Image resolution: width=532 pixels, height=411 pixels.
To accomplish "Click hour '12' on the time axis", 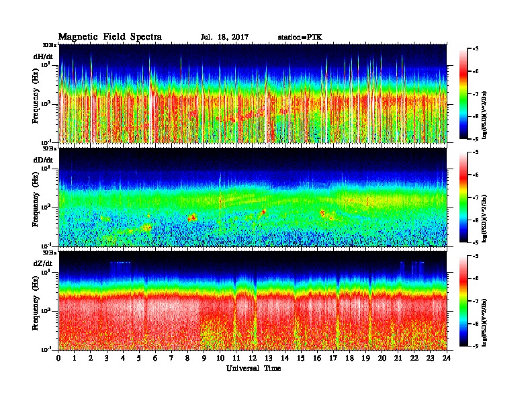I will pos(253,358).
